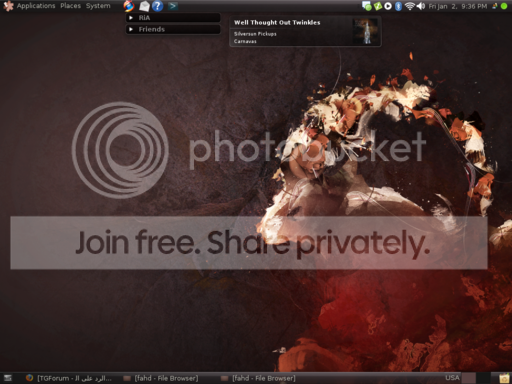Open the blue Help question mark icon
Screen dimensions: 512x384
[157, 6]
